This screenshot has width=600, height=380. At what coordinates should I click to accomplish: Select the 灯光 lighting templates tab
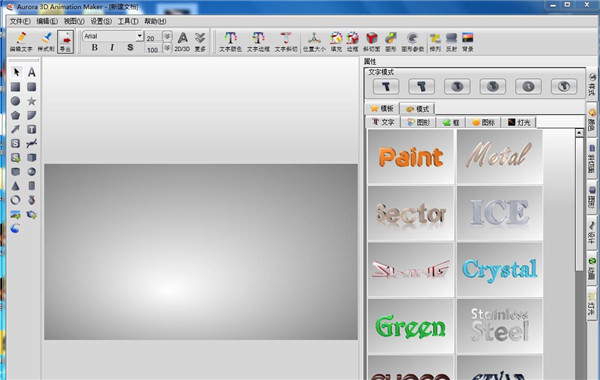point(519,122)
